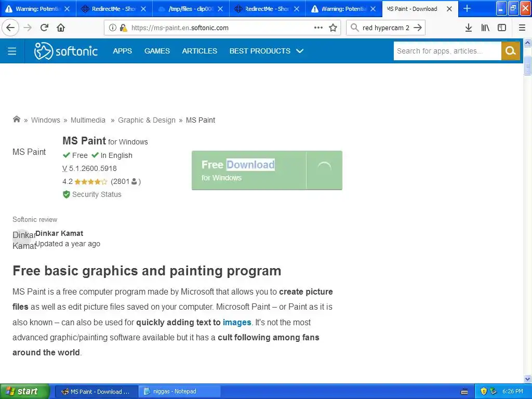Switch to second RedirectMe tab
The width and height of the screenshot is (532, 399).
268,9
